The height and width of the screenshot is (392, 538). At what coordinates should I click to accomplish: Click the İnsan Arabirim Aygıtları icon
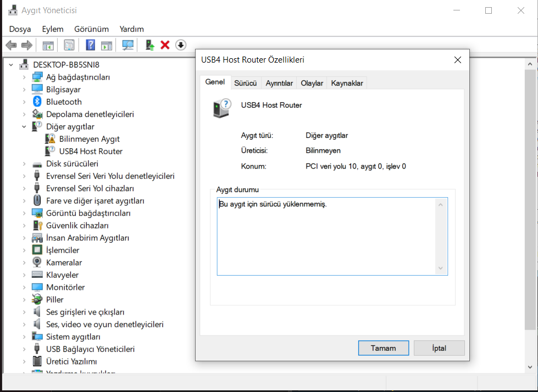(37, 238)
